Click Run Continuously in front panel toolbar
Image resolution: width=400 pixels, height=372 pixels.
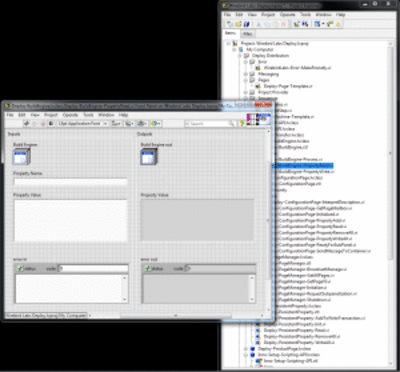[x=35, y=124]
